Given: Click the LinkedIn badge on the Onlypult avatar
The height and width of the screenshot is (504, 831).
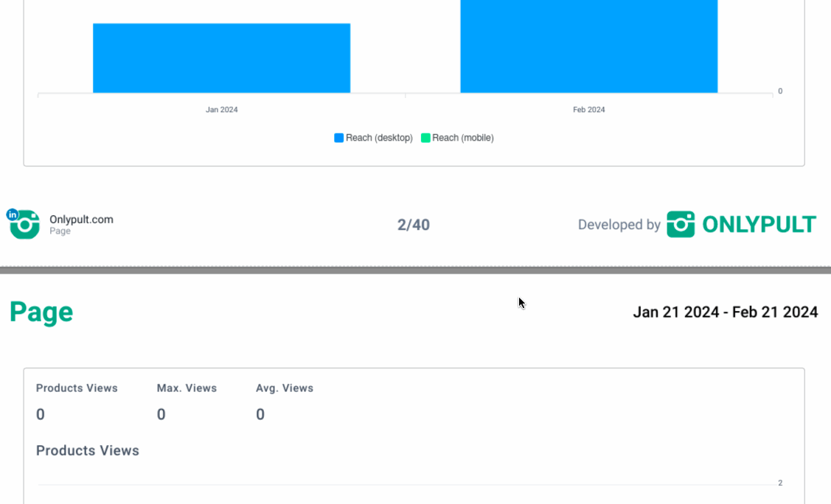Looking at the screenshot, I should 13,214.
